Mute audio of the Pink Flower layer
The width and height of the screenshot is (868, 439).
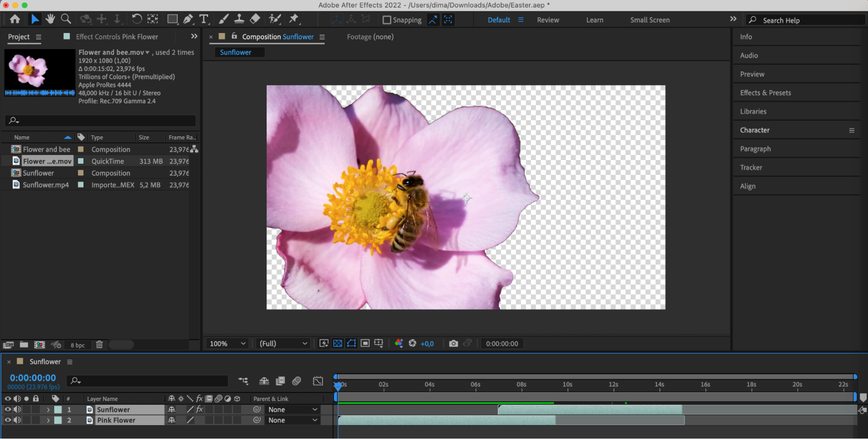pyautogui.click(x=17, y=420)
